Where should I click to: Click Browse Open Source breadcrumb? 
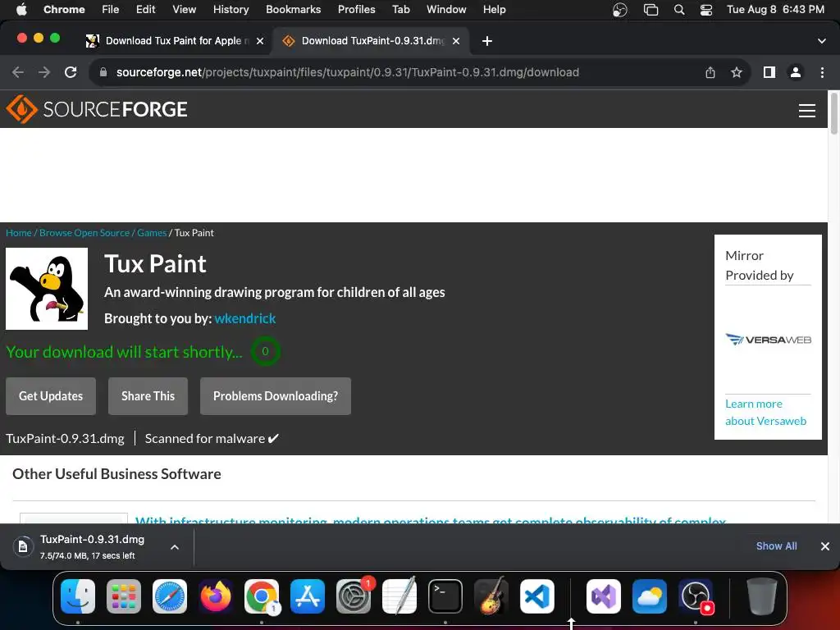point(84,232)
